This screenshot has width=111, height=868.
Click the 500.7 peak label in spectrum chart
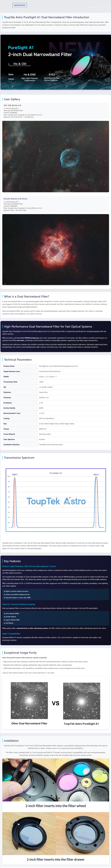(x=15, y=474)
